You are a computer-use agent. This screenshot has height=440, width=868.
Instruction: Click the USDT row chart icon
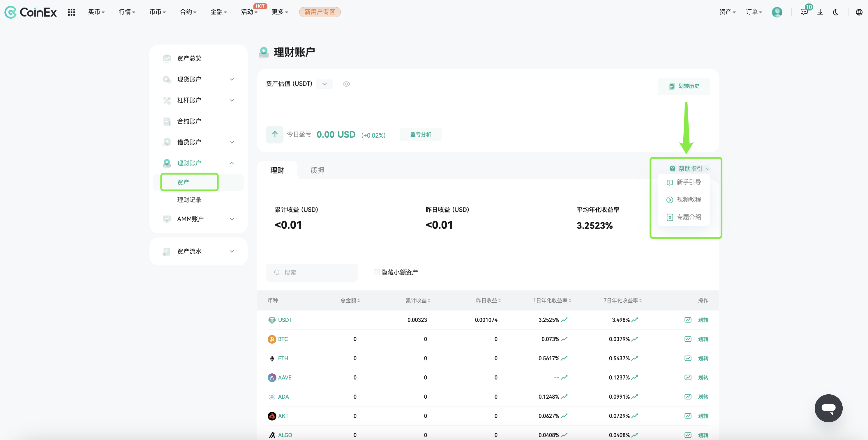(x=688, y=320)
